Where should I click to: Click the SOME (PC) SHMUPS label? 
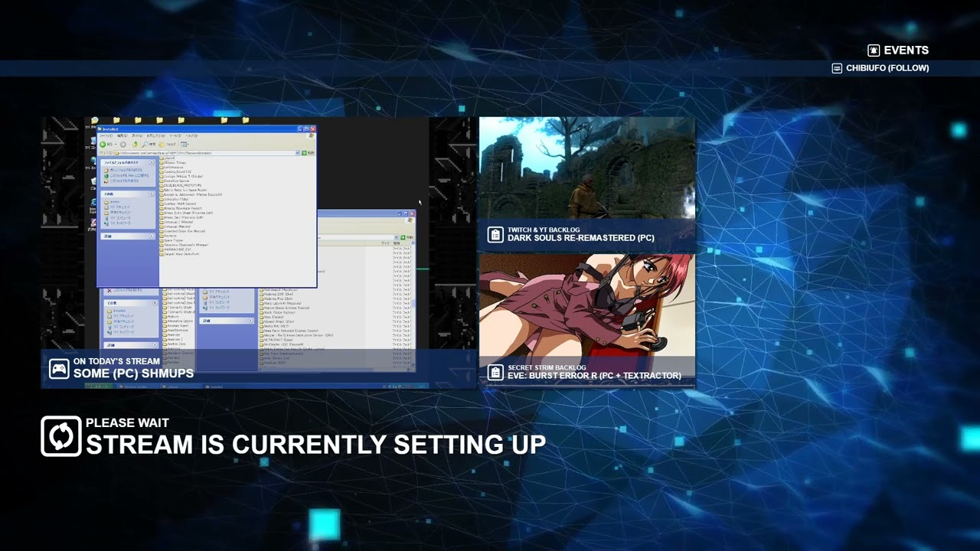[133, 373]
